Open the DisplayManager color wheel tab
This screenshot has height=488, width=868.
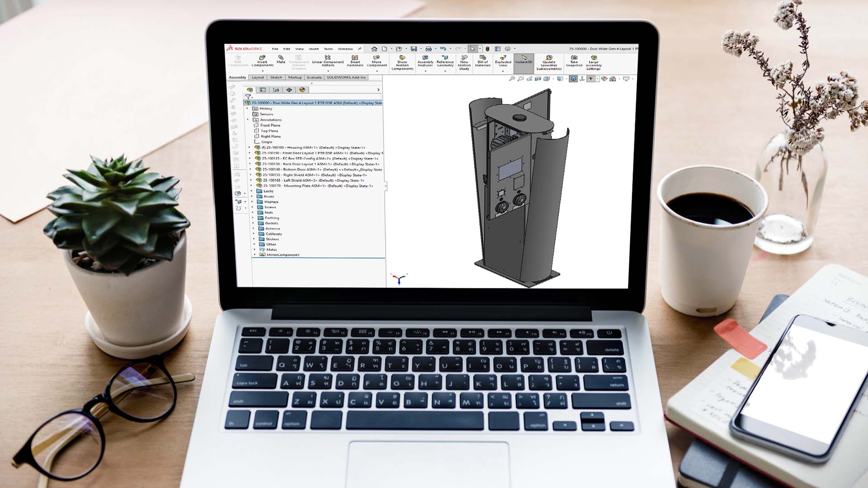coord(302,90)
